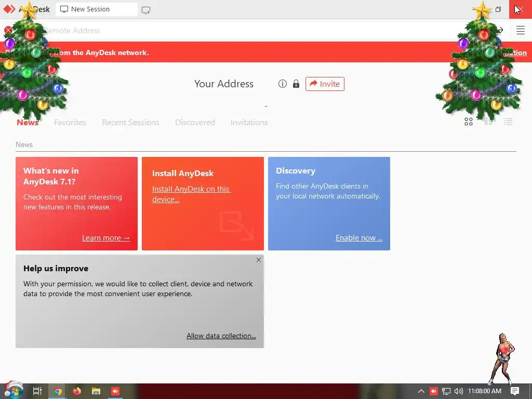The width and height of the screenshot is (532, 399).
Task: Open the New Session tab
Action: [x=96, y=9]
